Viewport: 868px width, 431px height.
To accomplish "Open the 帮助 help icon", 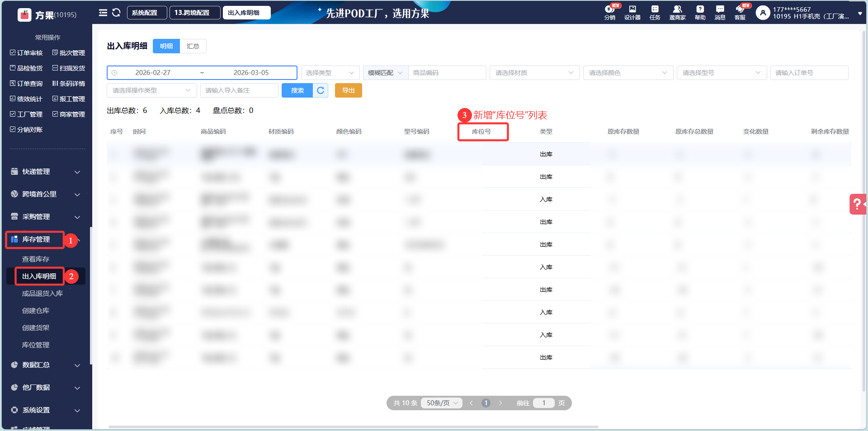I will click(x=700, y=12).
